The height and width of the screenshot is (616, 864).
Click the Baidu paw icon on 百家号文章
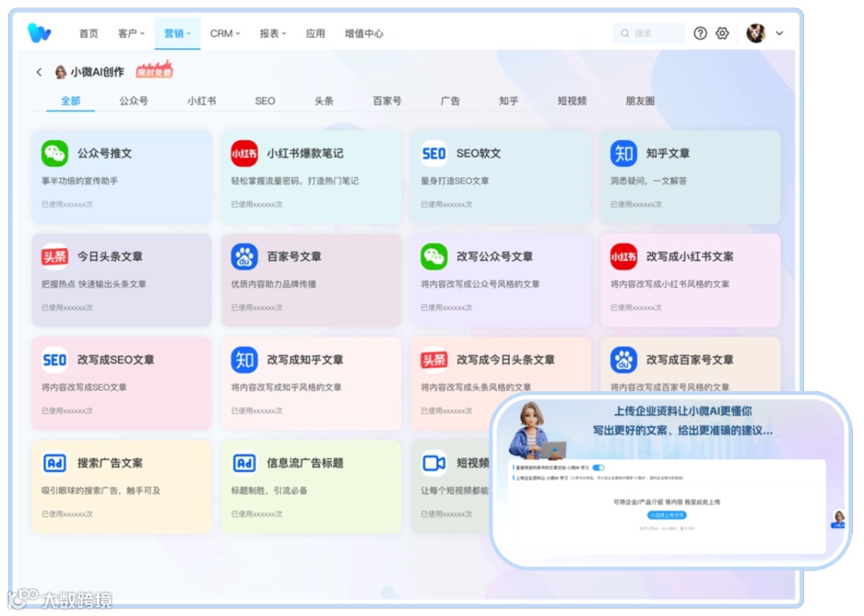(244, 257)
